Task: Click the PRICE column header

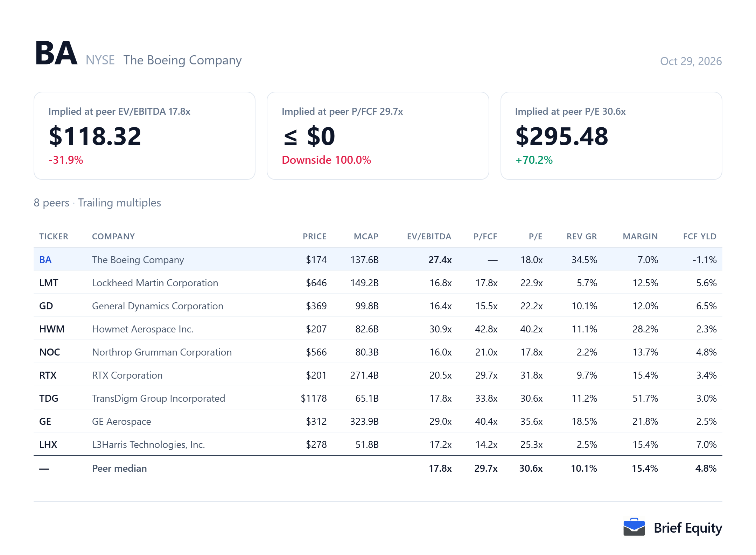Action: click(x=315, y=237)
